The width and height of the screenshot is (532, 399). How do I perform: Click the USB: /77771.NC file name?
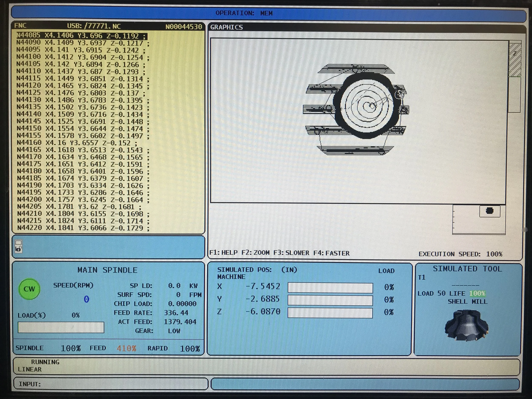coord(94,26)
